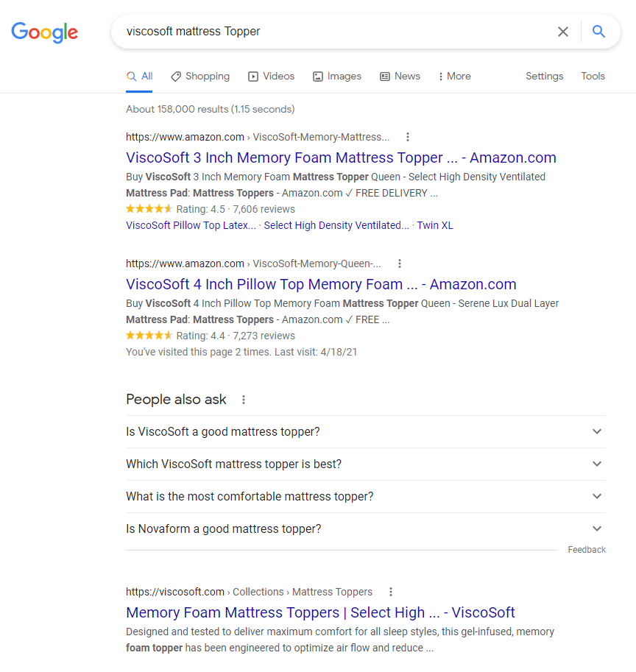636x672 pixels.
Task: Expand 'Is Novaform a good mattress topper?'
Action: (597, 528)
